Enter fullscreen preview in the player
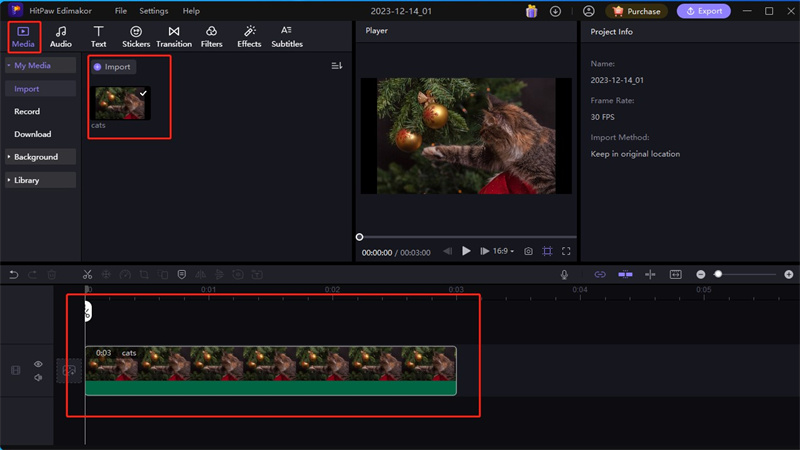The height and width of the screenshot is (450, 800). pos(566,252)
